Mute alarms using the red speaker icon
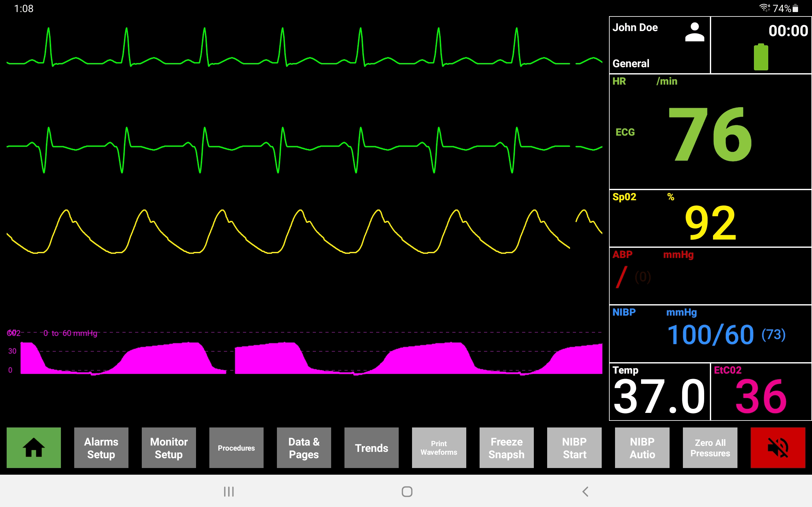812x507 pixels. pos(778,448)
